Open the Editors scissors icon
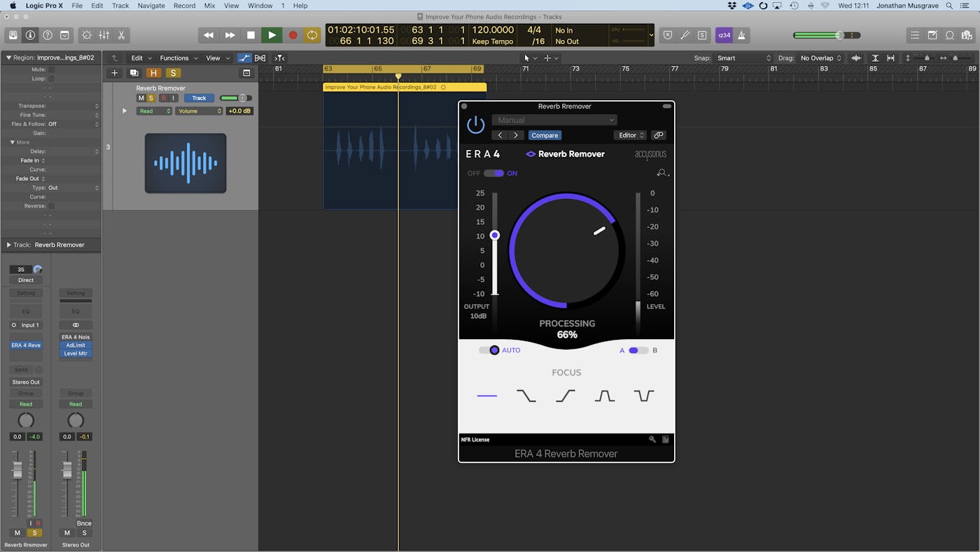The width and height of the screenshot is (980, 552). pos(121,35)
